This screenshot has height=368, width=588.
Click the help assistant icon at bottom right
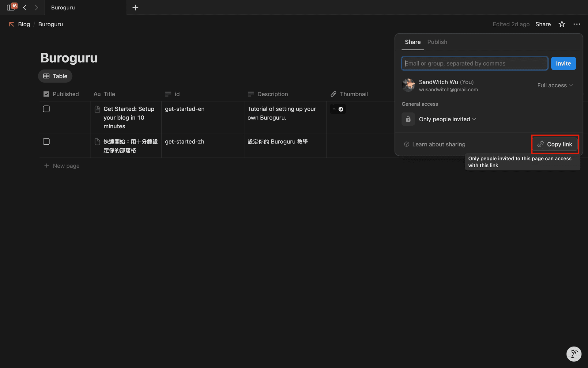pos(574,354)
